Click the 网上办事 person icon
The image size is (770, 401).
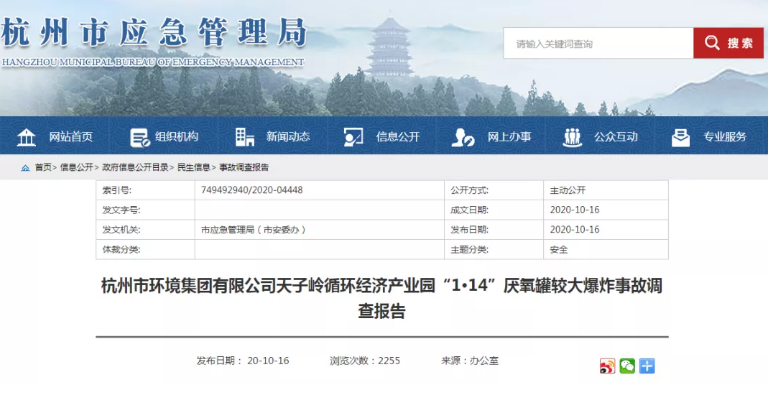click(x=462, y=137)
